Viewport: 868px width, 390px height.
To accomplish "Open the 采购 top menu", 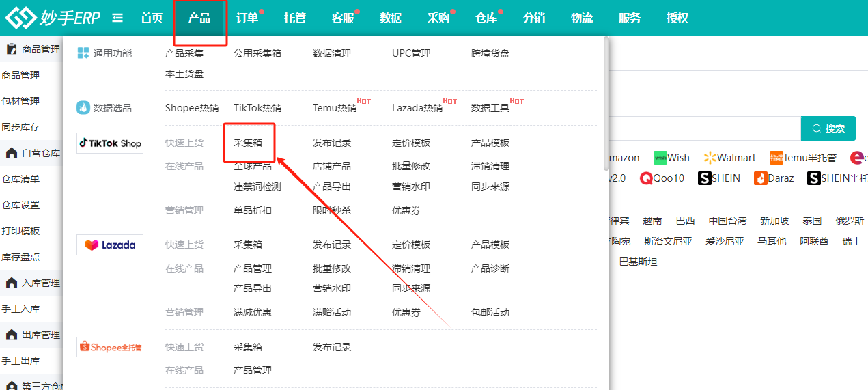I will [438, 18].
